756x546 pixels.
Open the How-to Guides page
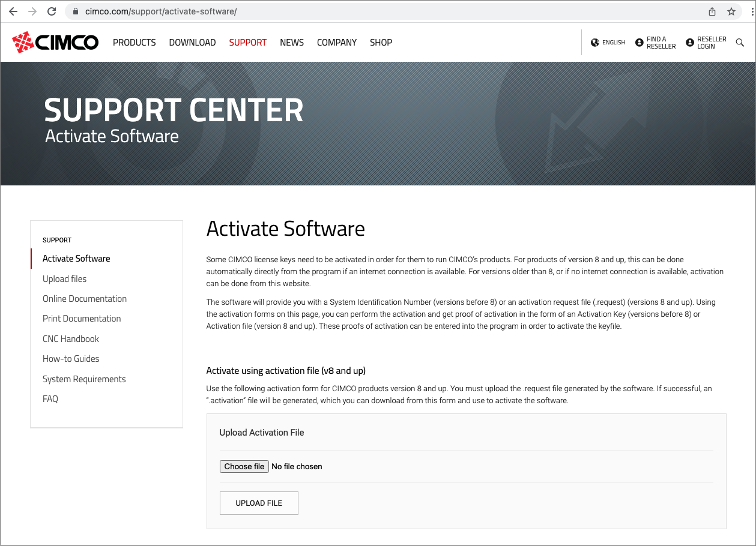(71, 358)
